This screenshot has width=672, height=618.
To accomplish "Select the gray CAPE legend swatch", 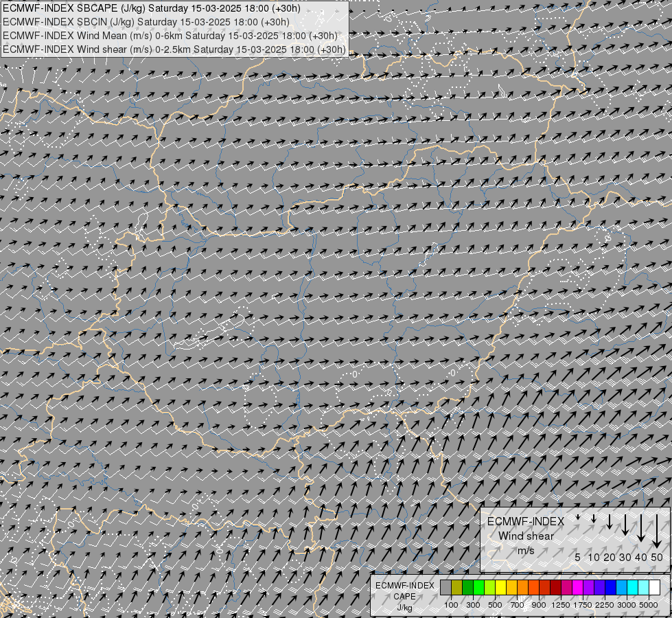I will (445, 587).
